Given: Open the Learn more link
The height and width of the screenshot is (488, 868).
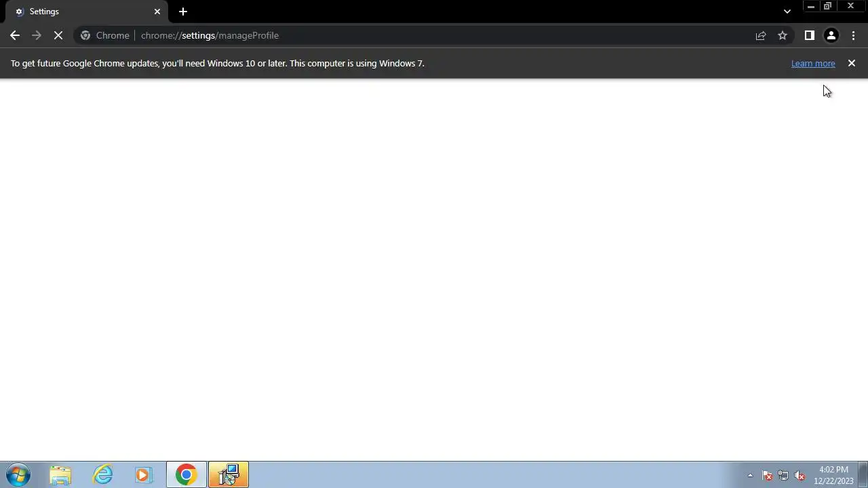Looking at the screenshot, I should coord(813,63).
